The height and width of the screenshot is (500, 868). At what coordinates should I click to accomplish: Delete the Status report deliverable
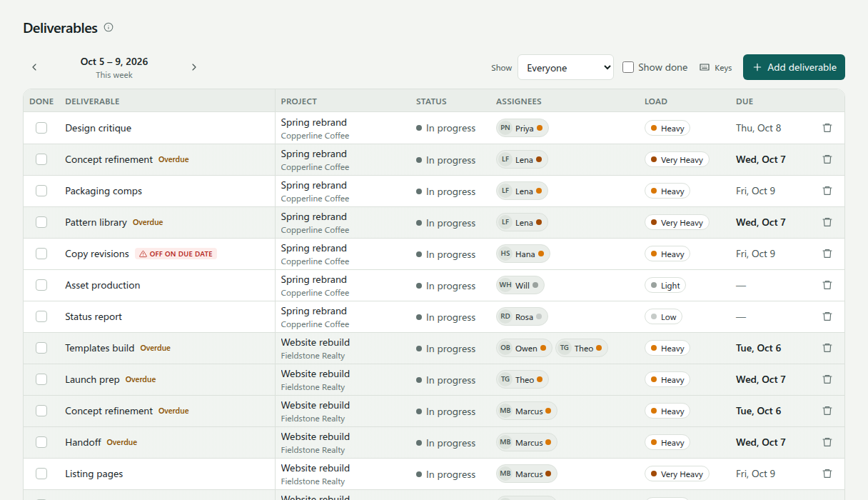[827, 316]
